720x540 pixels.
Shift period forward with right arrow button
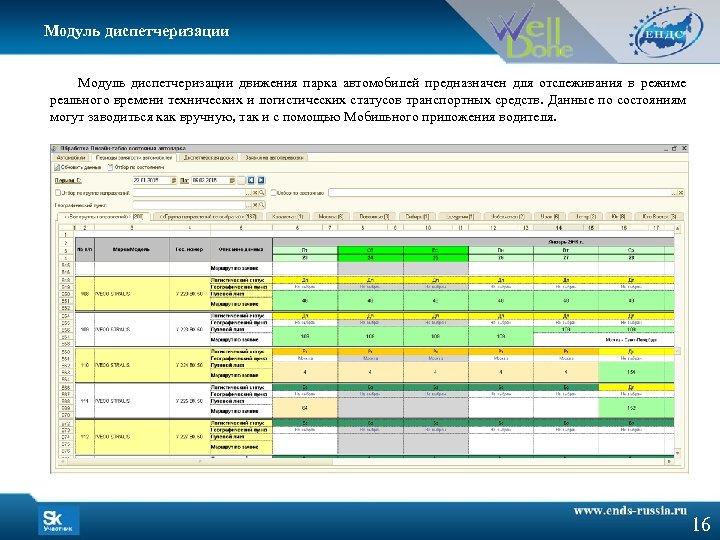pyautogui.click(x=261, y=180)
